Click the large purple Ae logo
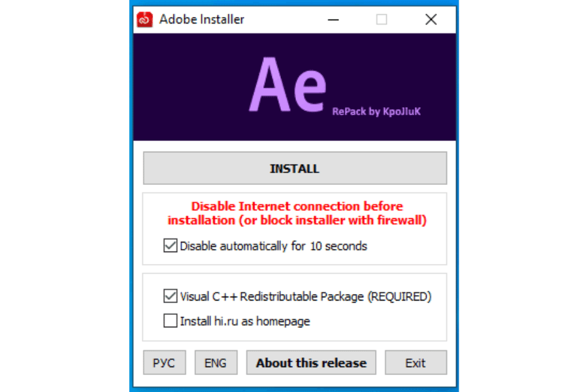This screenshot has height=392, width=588. click(287, 86)
